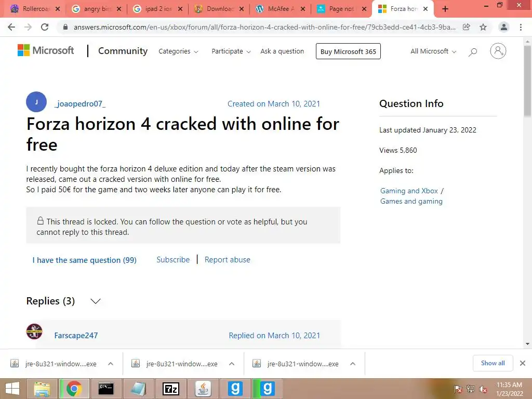Screen dimensions: 532x399
Task: Click the address bar URL field
Action: (x=264, y=27)
